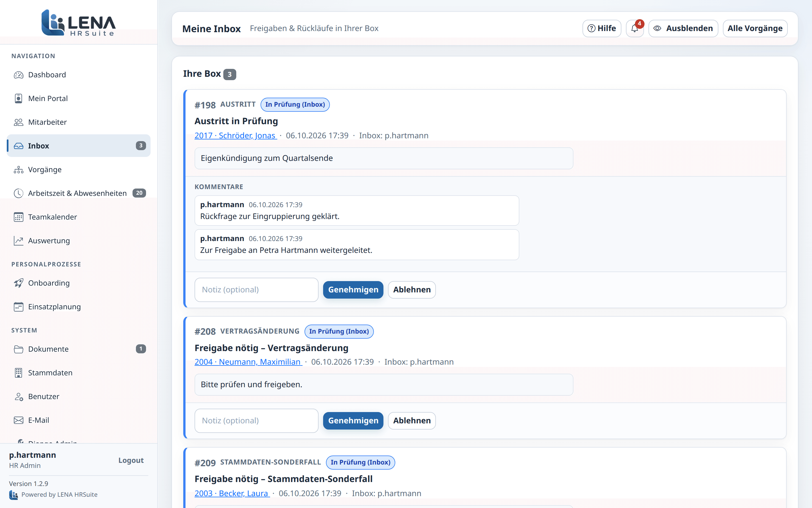This screenshot has width=812, height=508.
Task: Select Teamkalender menu item
Action: point(78,217)
